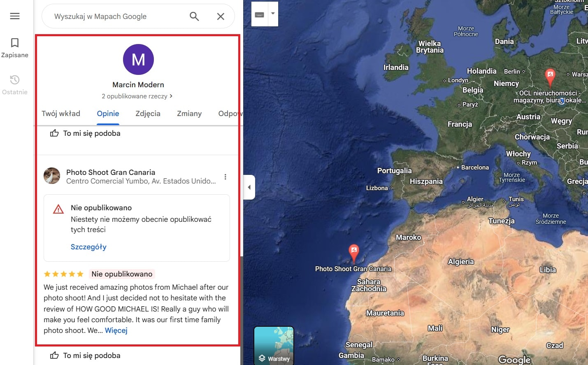Click the Photo Shoot Gran Canaria map pin

coord(354,253)
